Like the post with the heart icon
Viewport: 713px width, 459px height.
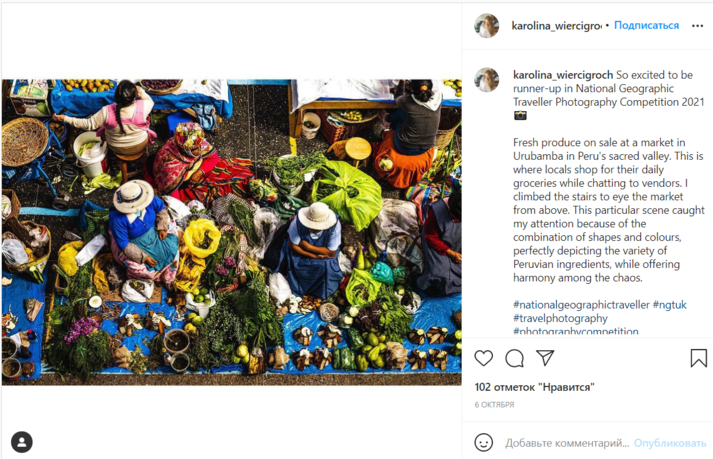483,358
